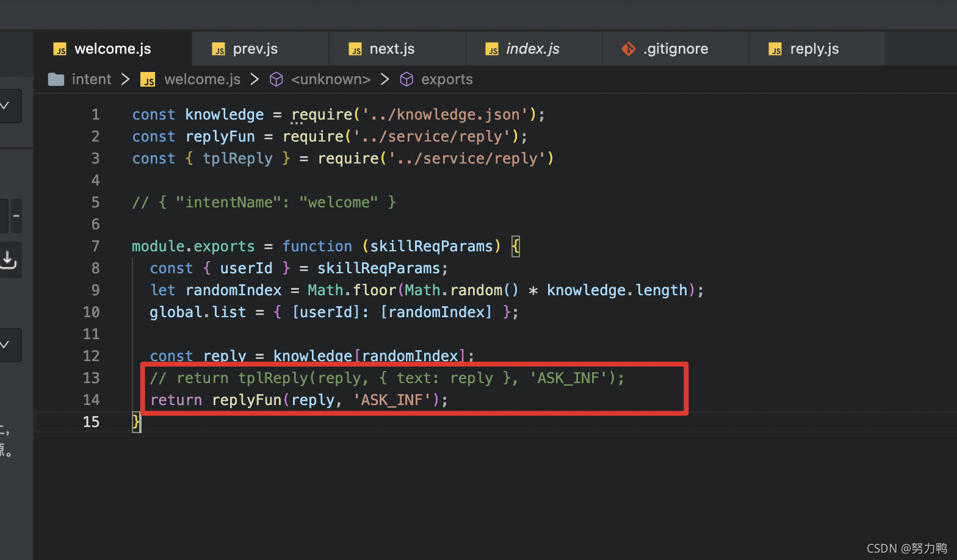Click the 'knowledge' variable on line 1

225,115
